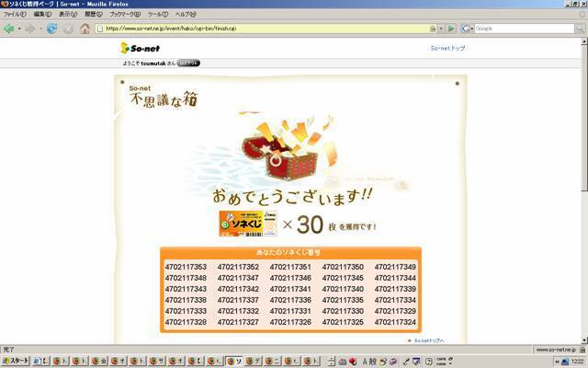Select lottery number 4702117340
The image size is (588, 368).
pos(343,289)
